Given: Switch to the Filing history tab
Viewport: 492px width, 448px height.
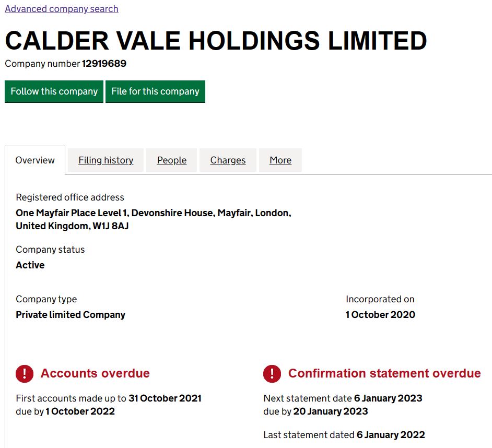Looking at the screenshot, I should point(106,160).
